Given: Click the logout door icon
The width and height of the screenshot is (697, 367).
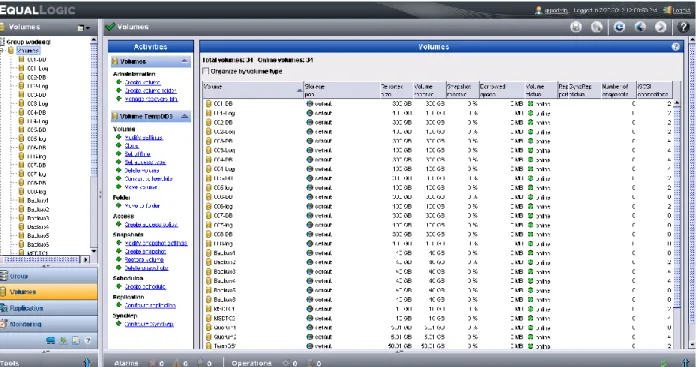Looking at the screenshot, I should pyautogui.click(x=667, y=10).
